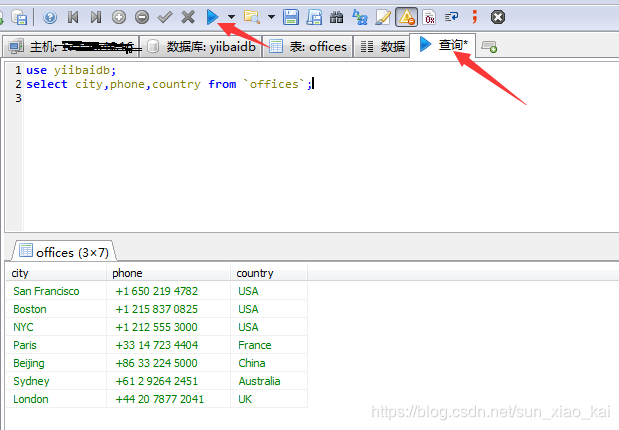Select the London city cell
The image size is (619, 430).
coord(56,399)
